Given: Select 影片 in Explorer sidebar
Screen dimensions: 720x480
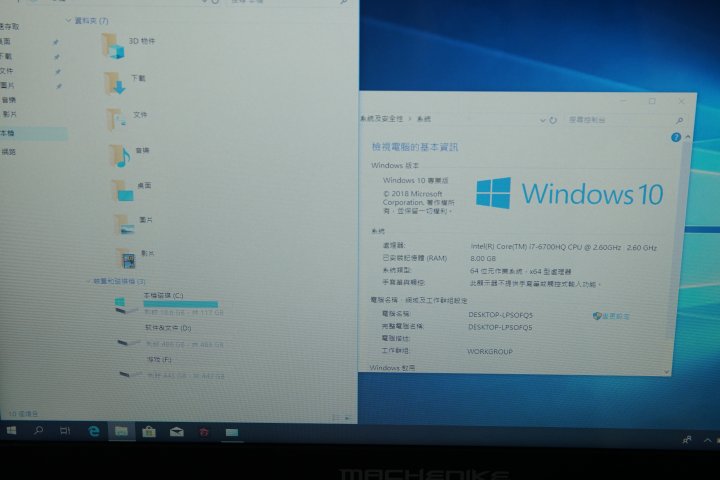Looking at the screenshot, I should point(10,114).
